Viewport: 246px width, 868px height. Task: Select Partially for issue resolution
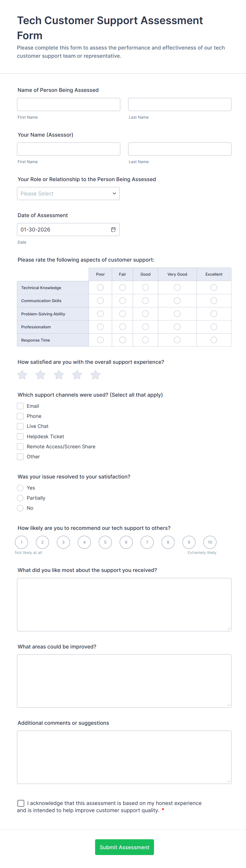20,498
